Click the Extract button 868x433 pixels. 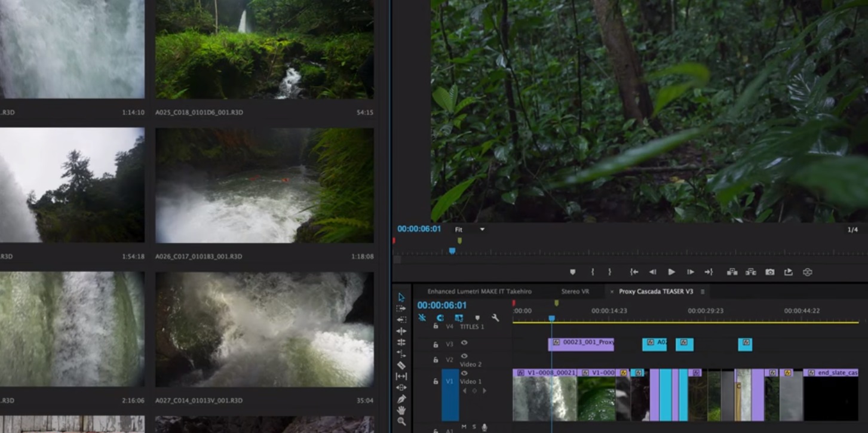click(751, 272)
